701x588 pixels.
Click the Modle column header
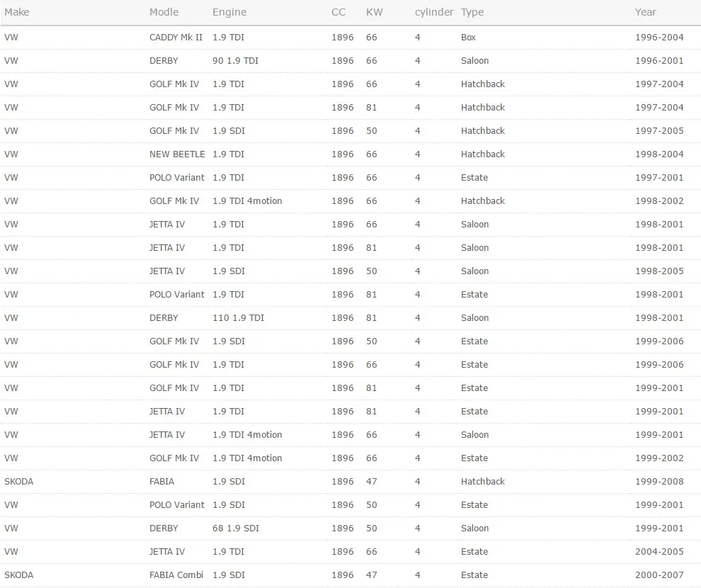[164, 12]
